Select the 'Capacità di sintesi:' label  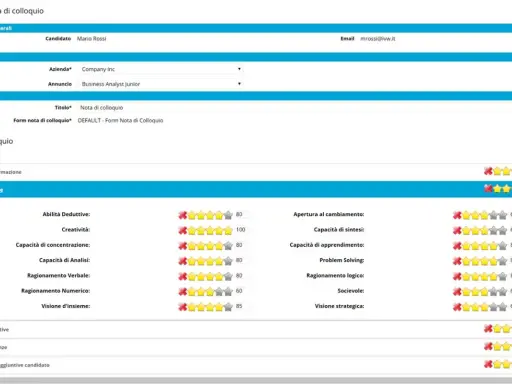coord(339,230)
